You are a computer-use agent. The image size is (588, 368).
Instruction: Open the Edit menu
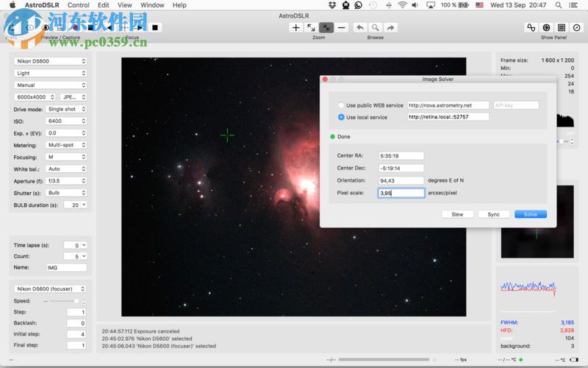[103, 5]
